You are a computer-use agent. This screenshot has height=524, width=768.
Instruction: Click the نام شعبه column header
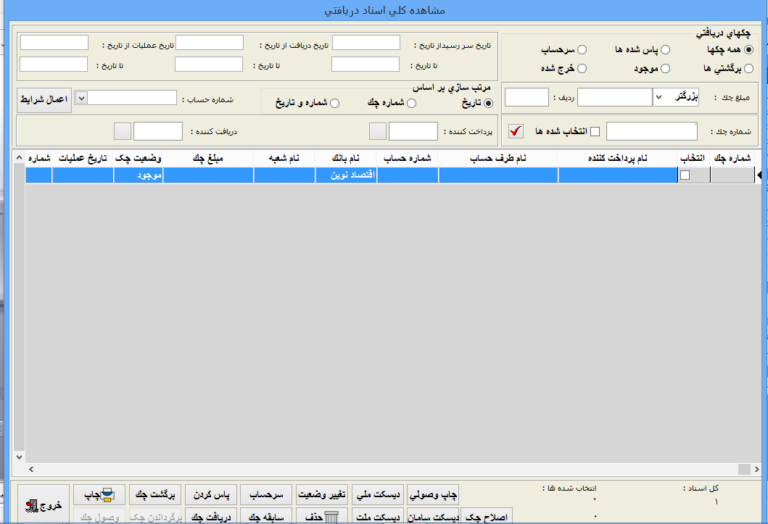coord(284,158)
